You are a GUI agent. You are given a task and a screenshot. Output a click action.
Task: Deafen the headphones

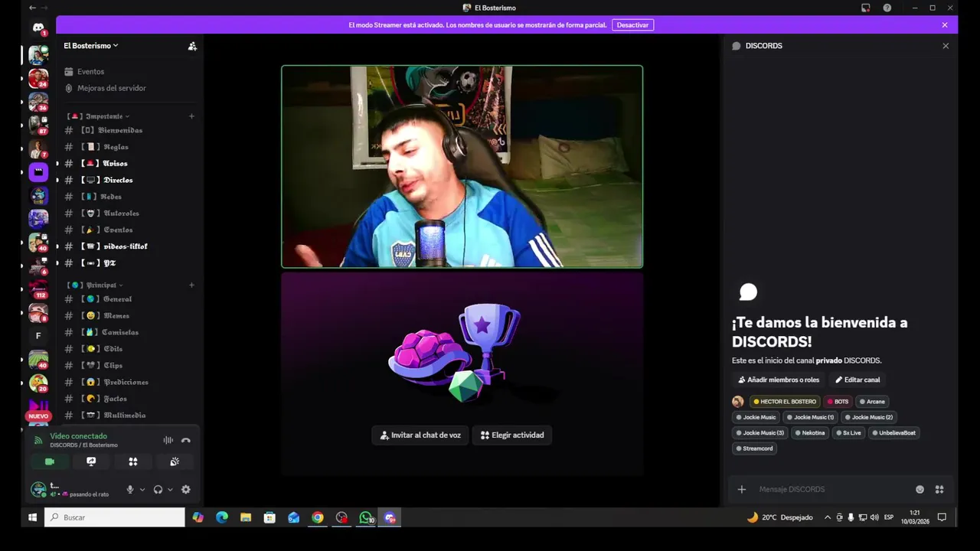pyautogui.click(x=158, y=490)
